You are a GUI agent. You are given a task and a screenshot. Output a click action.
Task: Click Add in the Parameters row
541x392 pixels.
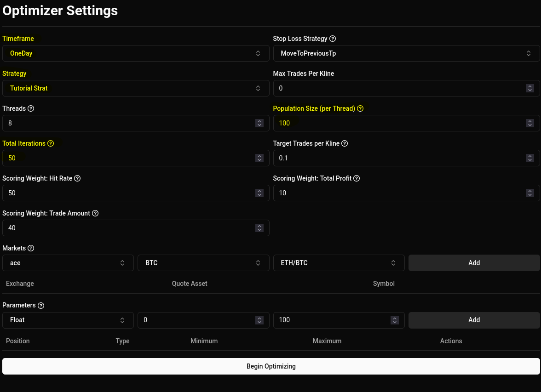(x=474, y=320)
